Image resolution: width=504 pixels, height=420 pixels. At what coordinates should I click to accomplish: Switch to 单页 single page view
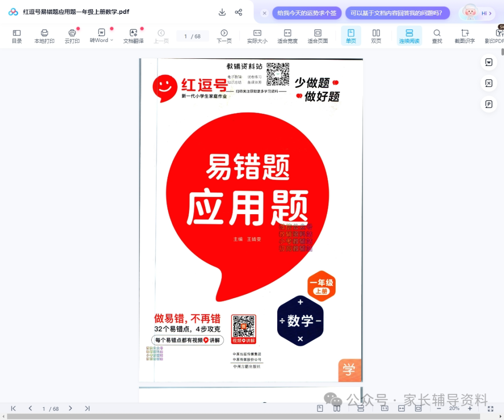click(351, 35)
